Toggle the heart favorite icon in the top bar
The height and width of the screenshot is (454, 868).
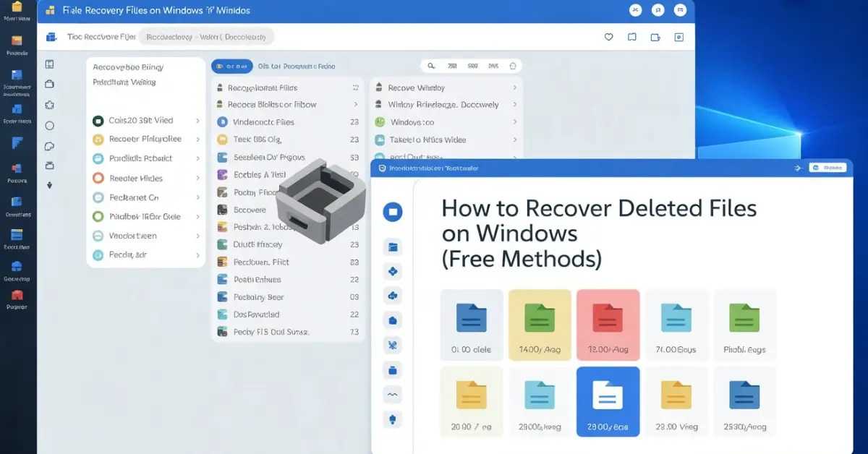click(x=608, y=36)
